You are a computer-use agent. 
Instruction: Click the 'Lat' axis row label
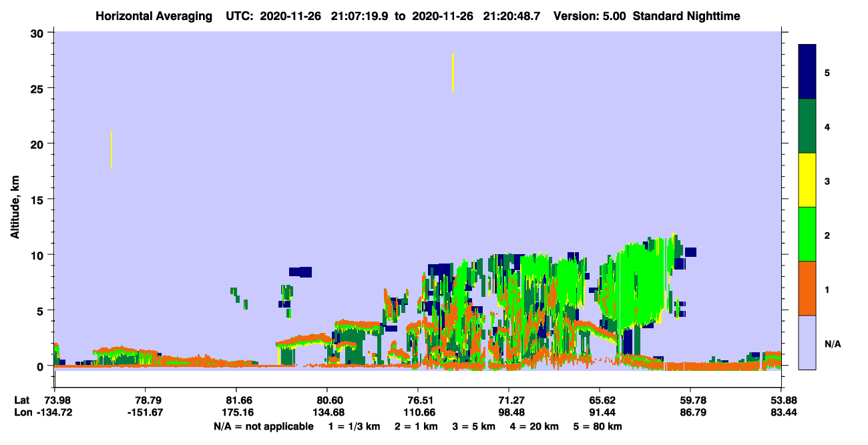(x=21, y=400)
